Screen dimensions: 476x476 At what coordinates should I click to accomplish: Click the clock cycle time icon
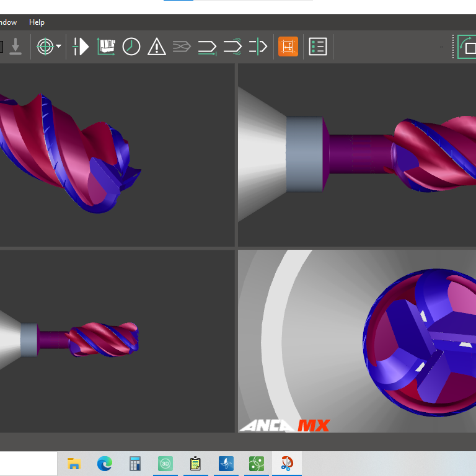pyautogui.click(x=131, y=46)
